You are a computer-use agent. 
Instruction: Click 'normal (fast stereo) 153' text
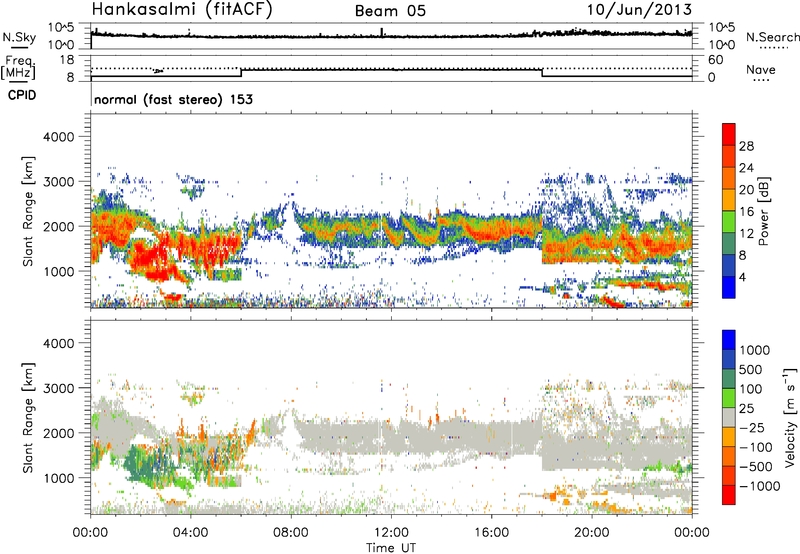coord(173,99)
